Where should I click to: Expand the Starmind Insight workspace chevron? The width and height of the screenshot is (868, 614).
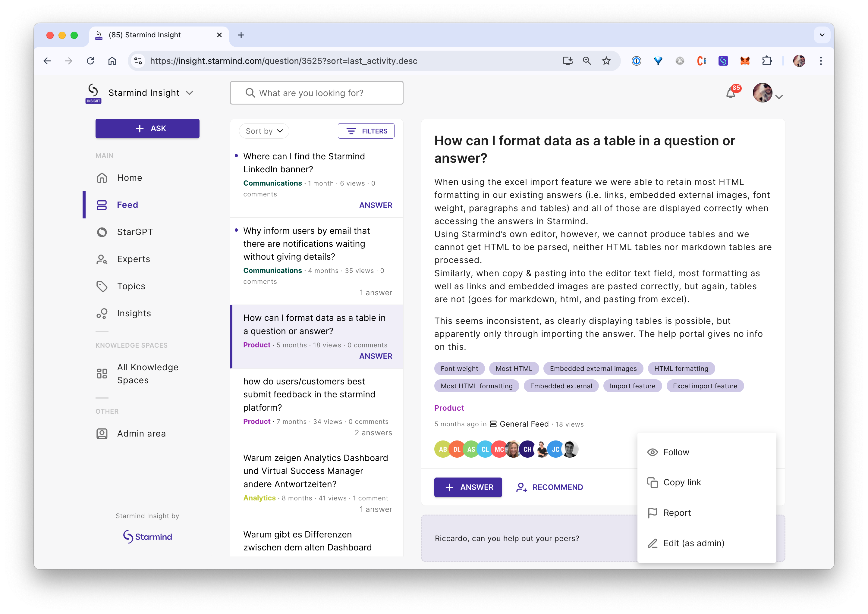click(190, 93)
